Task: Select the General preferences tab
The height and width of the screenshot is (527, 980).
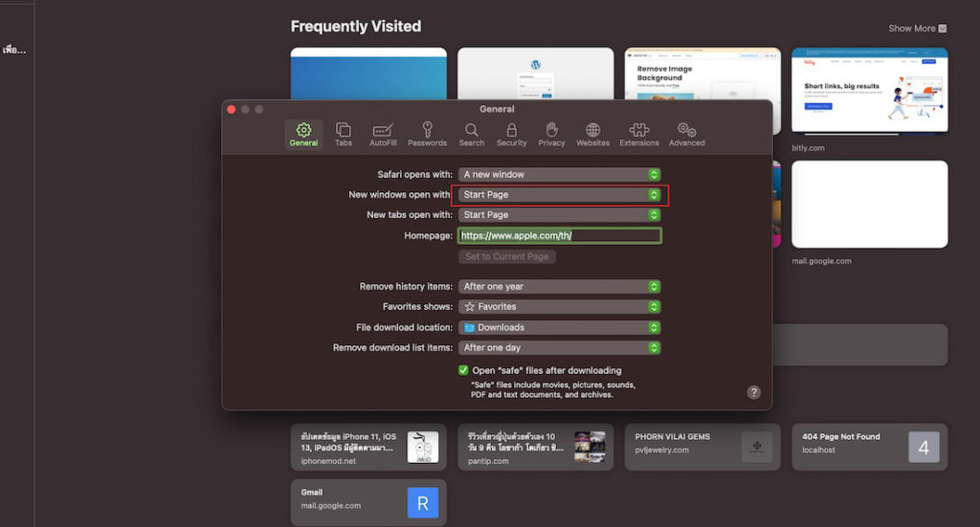Action: pos(303,134)
